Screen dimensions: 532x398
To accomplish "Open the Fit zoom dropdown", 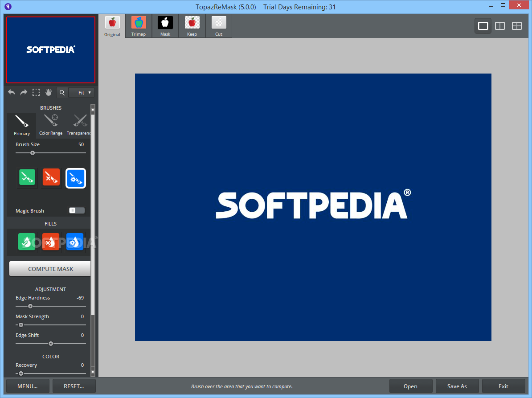I will coord(82,93).
